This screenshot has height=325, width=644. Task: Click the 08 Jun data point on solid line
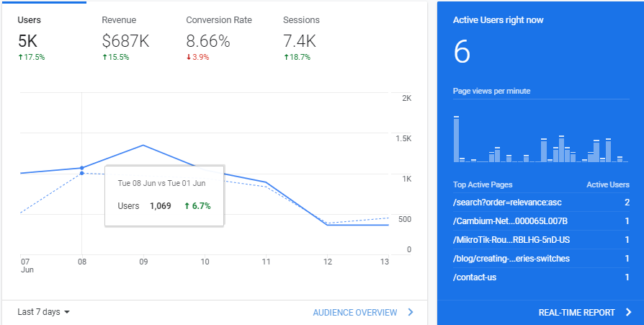(81, 168)
